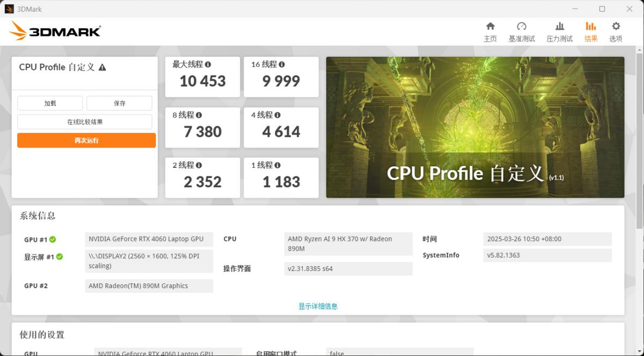
Task: Click the vertical scrollbar thumb
Action: 639,142
